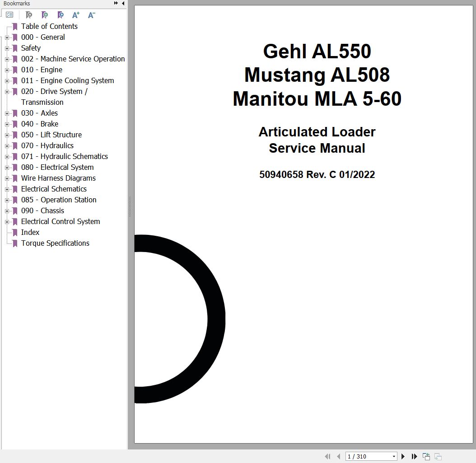Screen dimensions: 476x463
Task: Expand Wire Harness Diagrams bookmark
Action: [x=7, y=178]
